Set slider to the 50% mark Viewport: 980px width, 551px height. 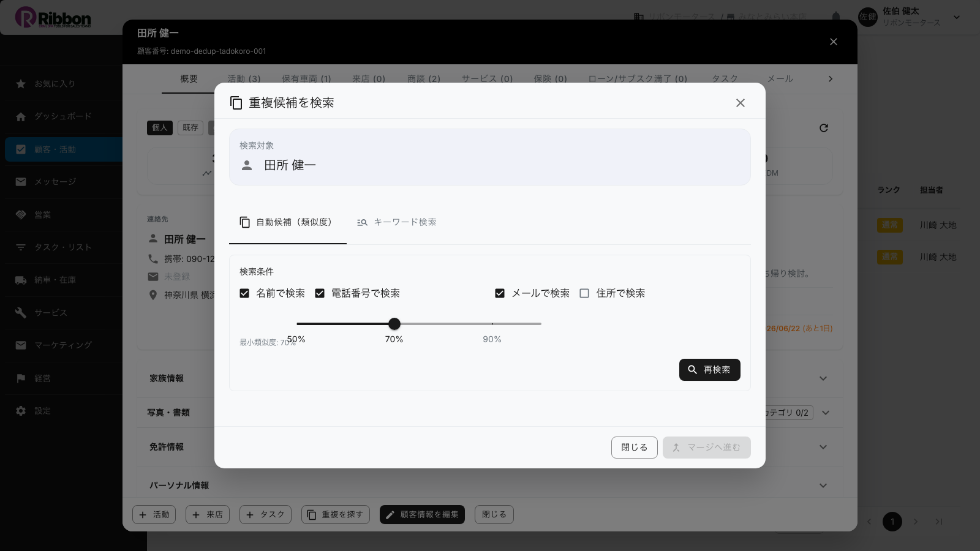297,324
